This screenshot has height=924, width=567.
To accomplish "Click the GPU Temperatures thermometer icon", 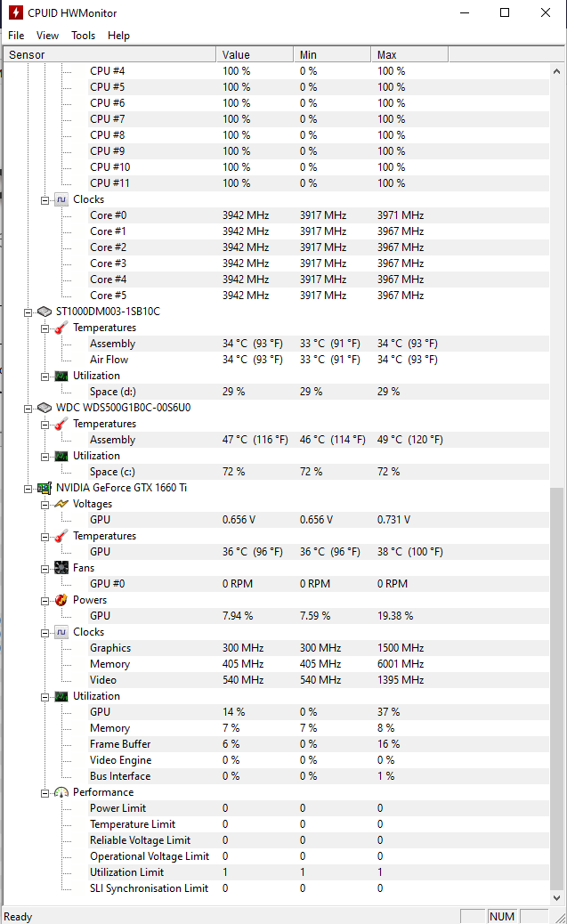I will pos(61,536).
